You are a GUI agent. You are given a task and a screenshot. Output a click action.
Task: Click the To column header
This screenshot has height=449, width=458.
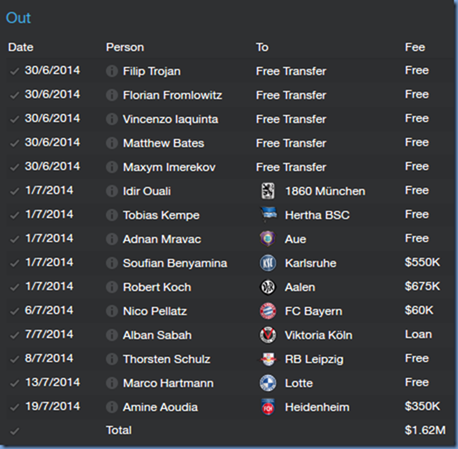[262, 47]
